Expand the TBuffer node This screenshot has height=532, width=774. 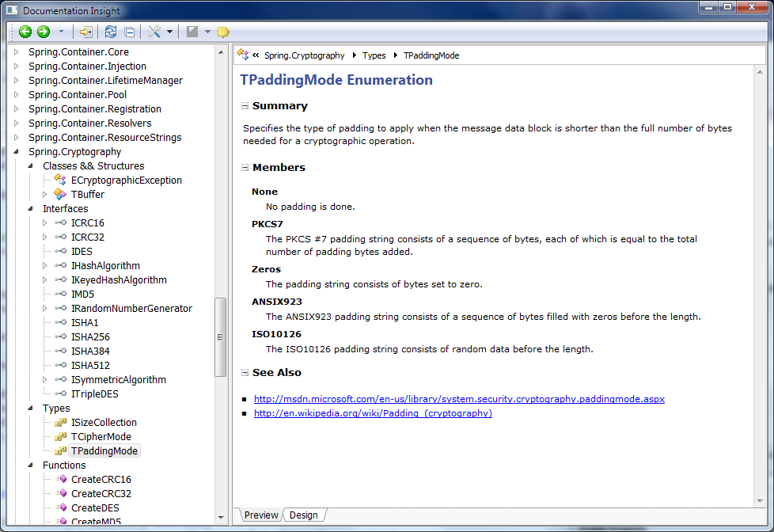click(x=45, y=194)
